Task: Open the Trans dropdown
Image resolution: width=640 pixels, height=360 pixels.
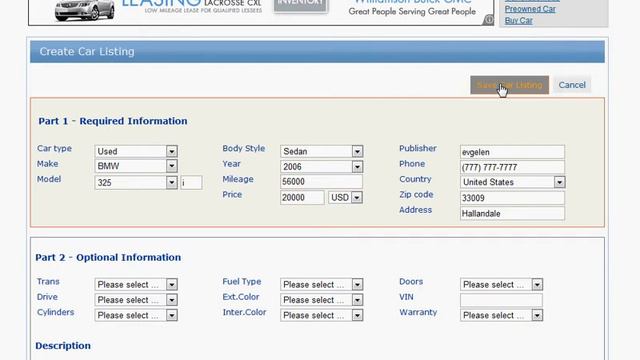Action: (x=136, y=284)
